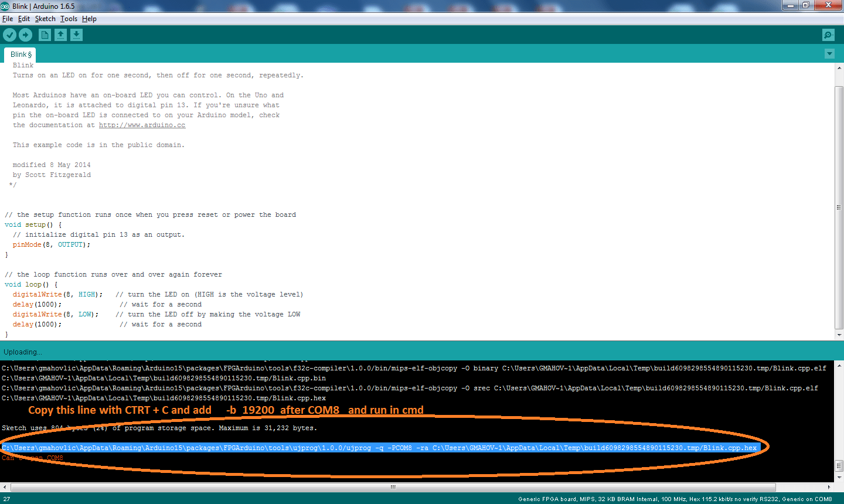Open the Sketch menu
The image size is (844, 504).
45,19
